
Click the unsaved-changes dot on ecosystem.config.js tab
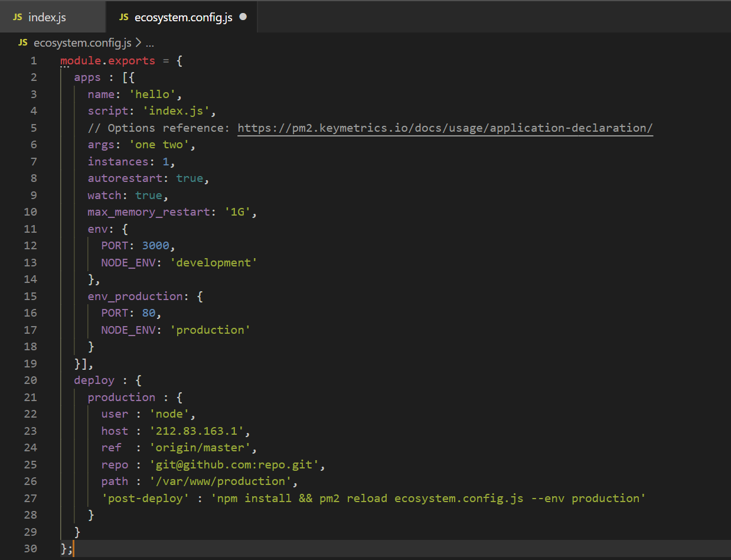pos(243,17)
